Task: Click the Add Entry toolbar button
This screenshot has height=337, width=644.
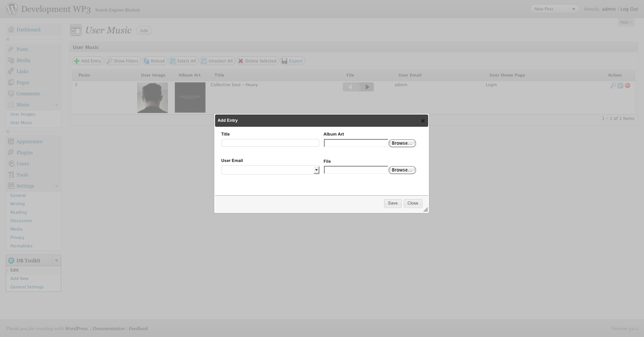Action: click(x=88, y=61)
